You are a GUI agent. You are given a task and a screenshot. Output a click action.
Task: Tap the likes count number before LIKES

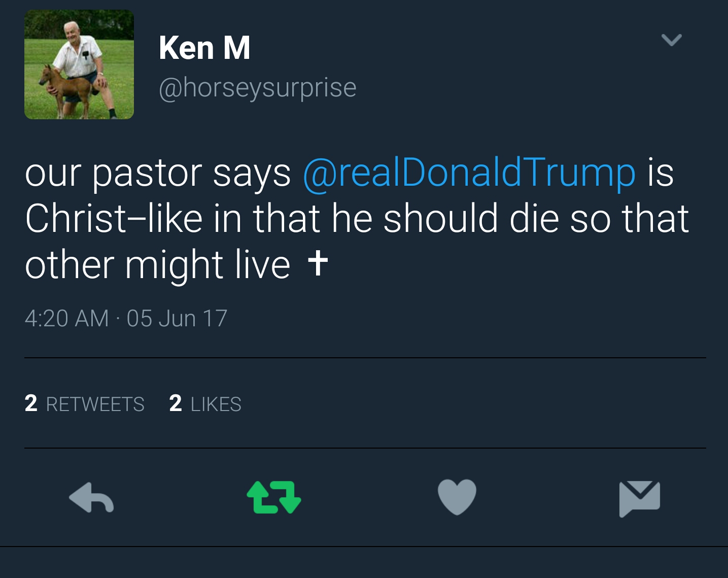(x=176, y=403)
